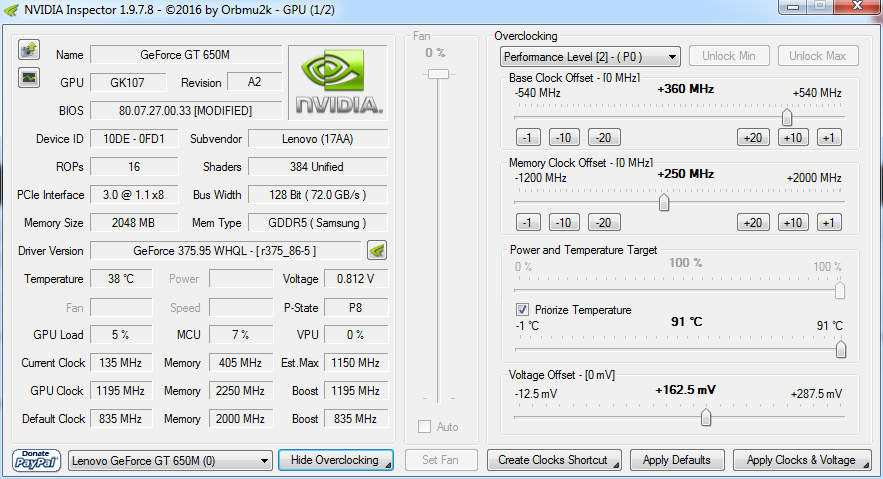Click the Shaders value 384 Unified
The width and height of the screenshot is (883, 479).
point(318,167)
